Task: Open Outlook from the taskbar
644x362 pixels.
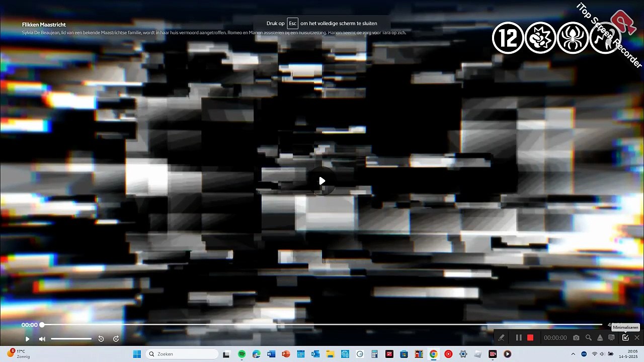Action: [315, 354]
